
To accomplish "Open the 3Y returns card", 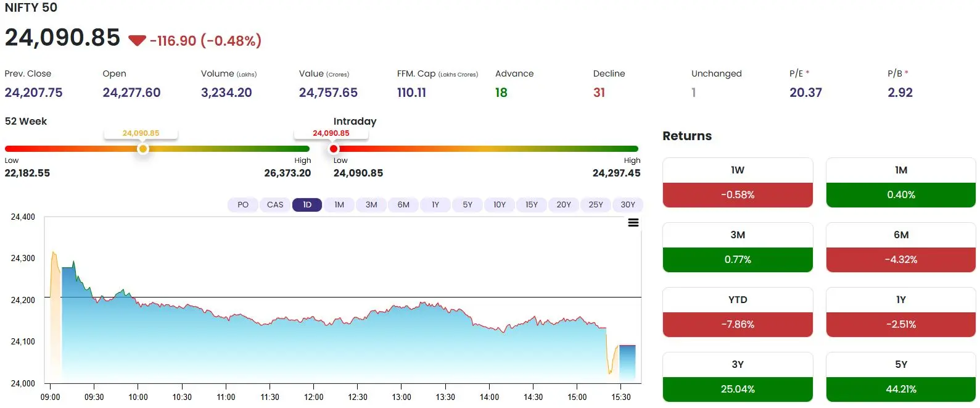I will click(x=738, y=377).
